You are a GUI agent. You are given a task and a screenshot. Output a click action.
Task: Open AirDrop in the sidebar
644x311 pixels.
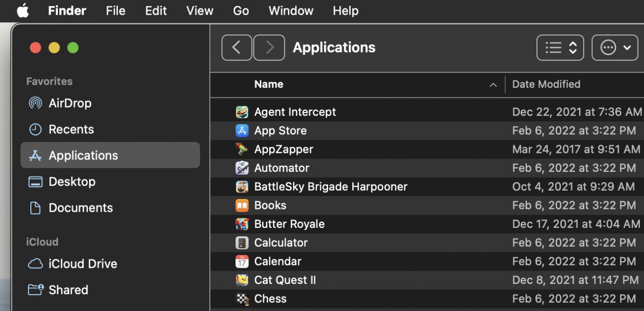point(69,103)
